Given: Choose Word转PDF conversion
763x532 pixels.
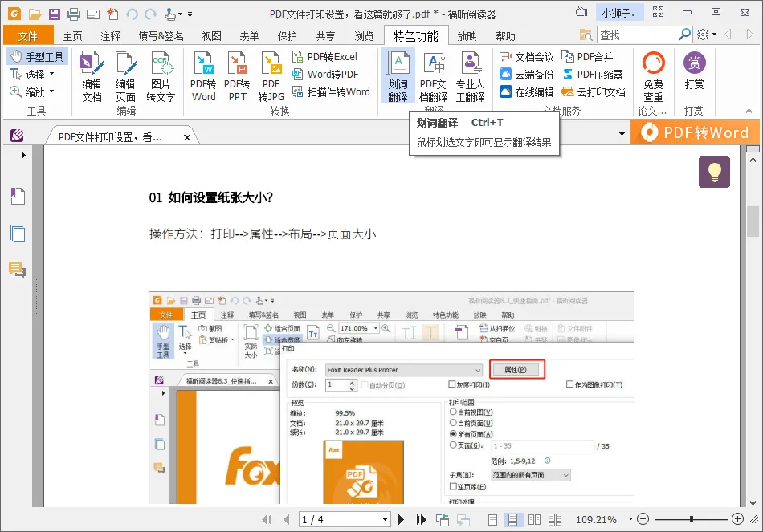Looking at the screenshot, I should 325,75.
